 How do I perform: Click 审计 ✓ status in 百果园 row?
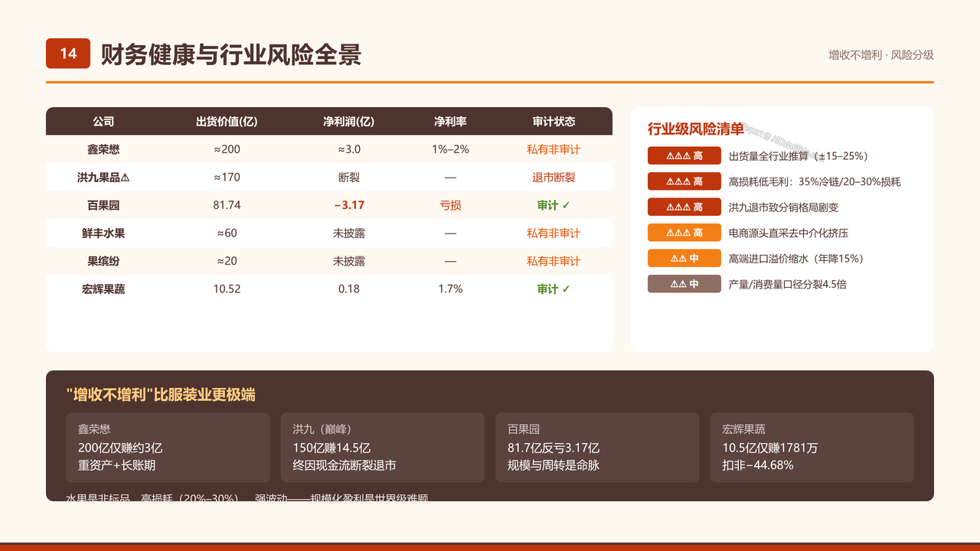coord(554,205)
